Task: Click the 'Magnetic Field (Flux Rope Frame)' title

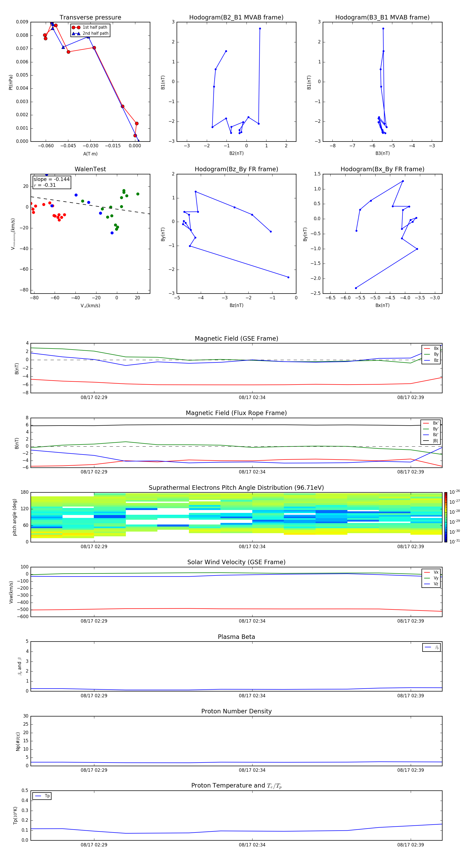Action: [236, 413]
